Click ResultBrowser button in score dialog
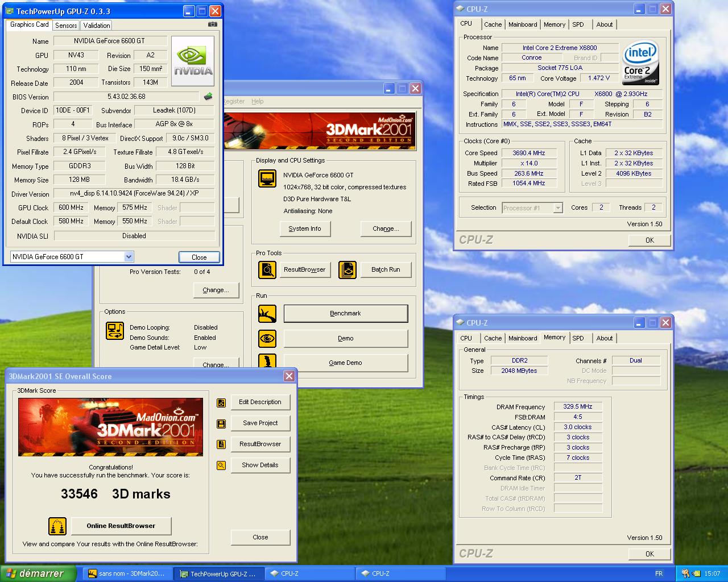 tap(260, 444)
